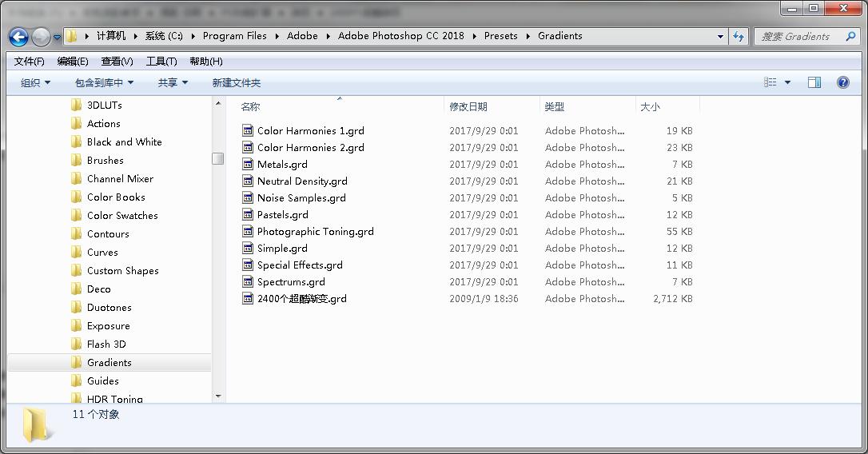Select the Custom Shapes folder
The height and width of the screenshot is (454, 868).
[x=122, y=271]
